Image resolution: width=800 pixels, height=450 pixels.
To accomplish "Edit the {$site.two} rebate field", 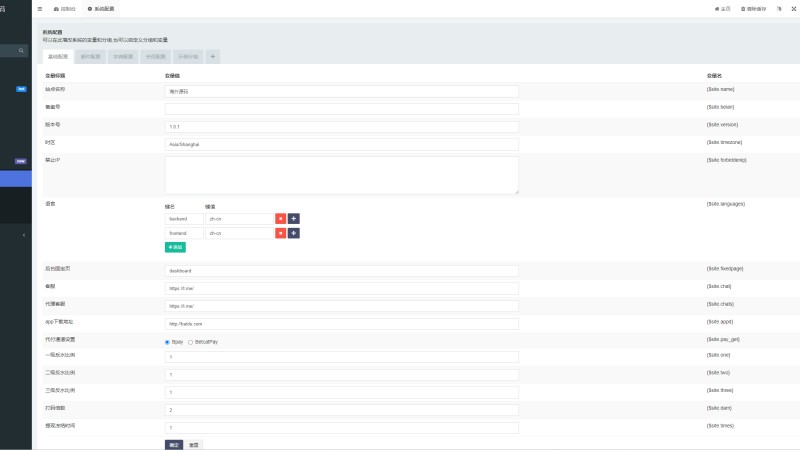I will [342, 375].
